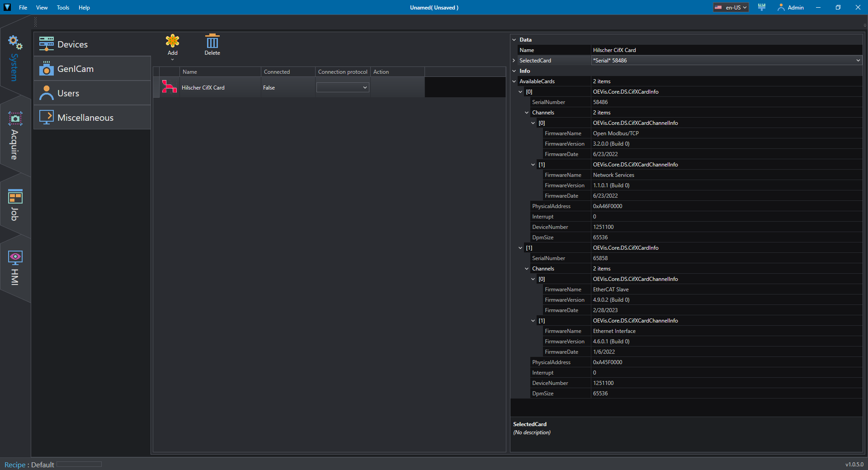
Task: Collapse the AvailableCards tree node
Action: point(514,81)
